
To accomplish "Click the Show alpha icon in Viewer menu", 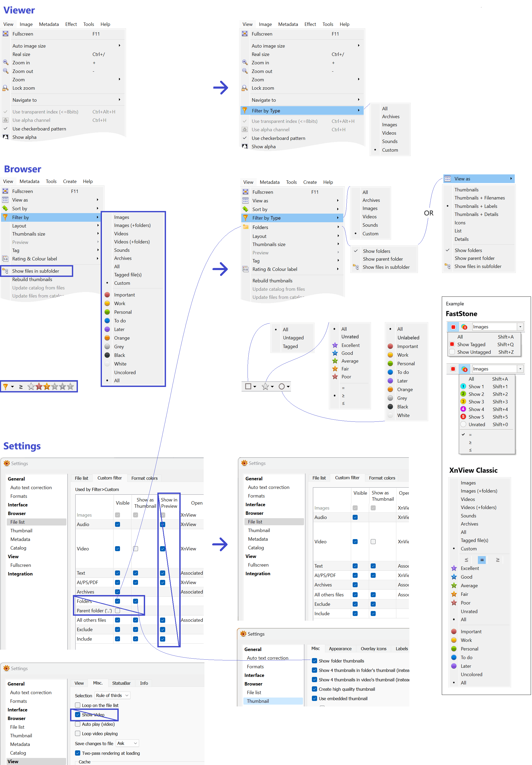I will click(x=6, y=137).
